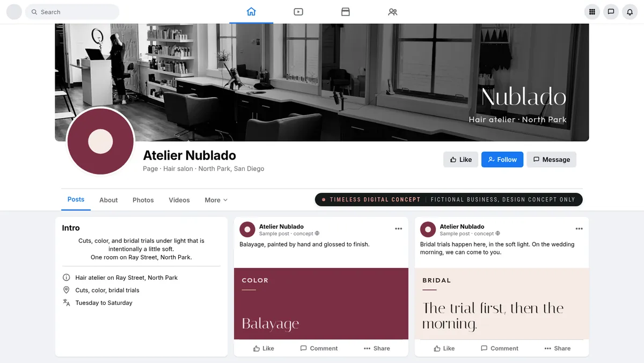Comment on the Bridal trials post
The image size is (644, 363).
[500, 348]
